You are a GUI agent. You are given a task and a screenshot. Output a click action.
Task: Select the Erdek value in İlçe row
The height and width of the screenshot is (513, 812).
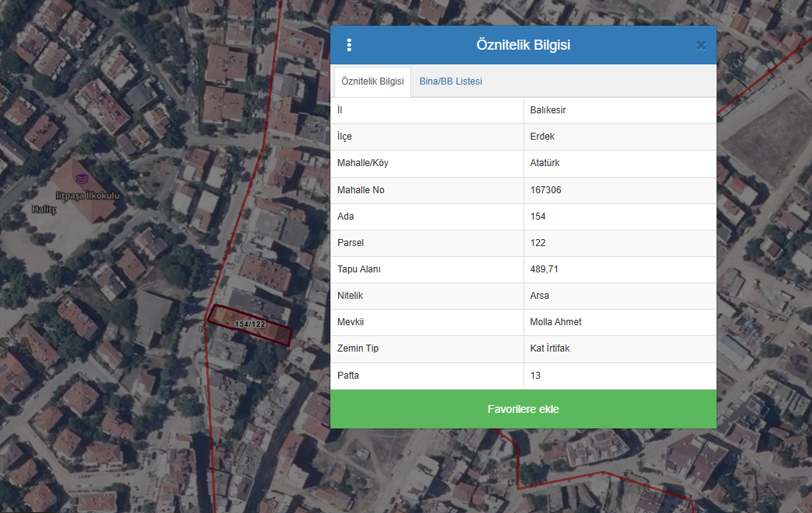click(542, 137)
